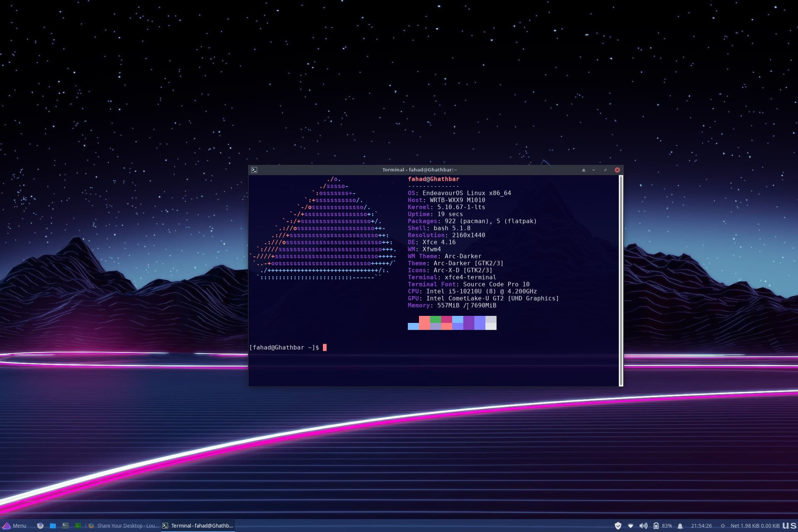Open the blue file manager folder launcher
The image size is (798, 532).
point(53,525)
